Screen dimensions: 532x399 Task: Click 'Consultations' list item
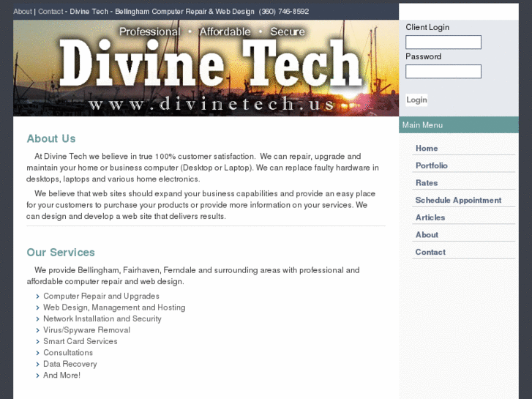(x=68, y=352)
